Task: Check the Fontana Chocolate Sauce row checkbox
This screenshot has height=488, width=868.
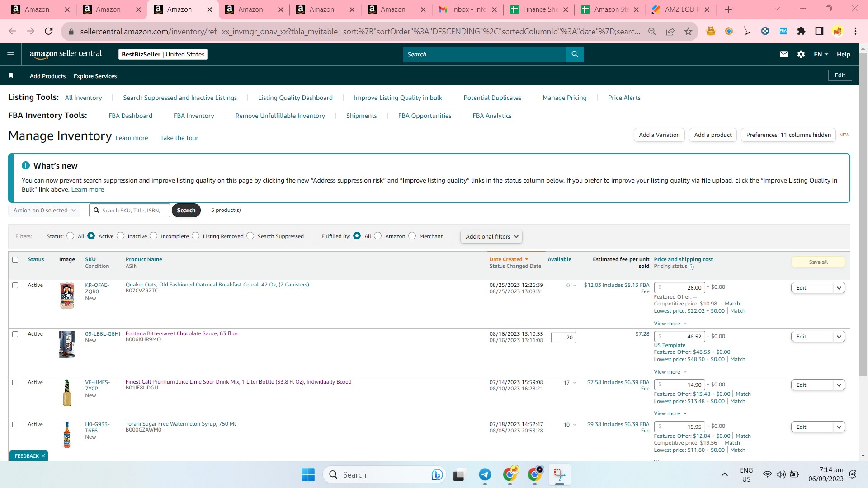Action: tap(15, 334)
